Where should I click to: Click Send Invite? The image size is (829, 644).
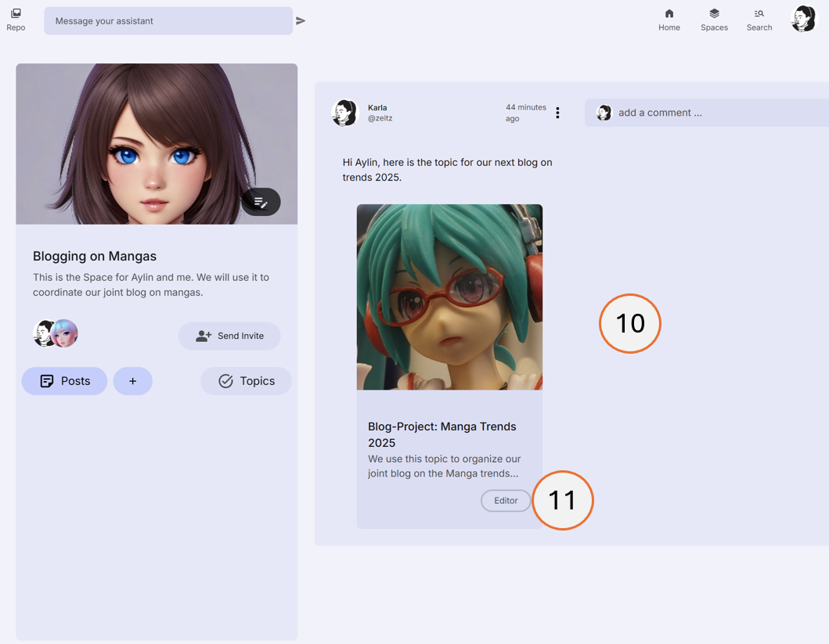click(x=229, y=335)
